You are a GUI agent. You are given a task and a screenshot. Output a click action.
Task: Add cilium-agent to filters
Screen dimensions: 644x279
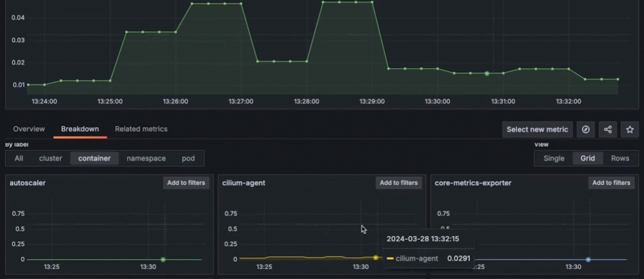coord(399,183)
